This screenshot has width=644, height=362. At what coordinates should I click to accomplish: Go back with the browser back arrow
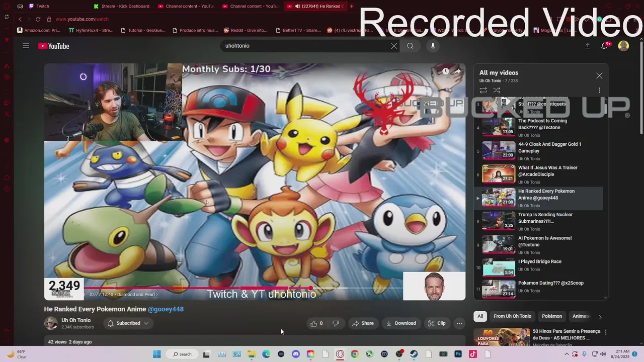pos(20,19)
